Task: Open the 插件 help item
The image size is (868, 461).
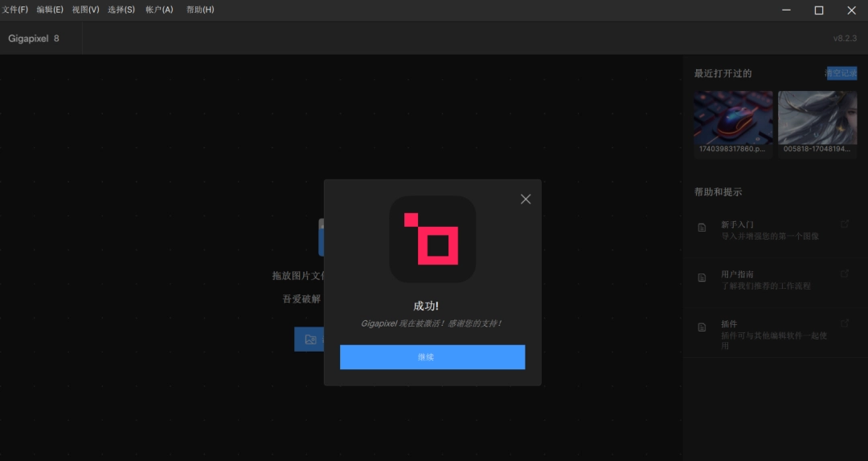Action: [775, 334]
